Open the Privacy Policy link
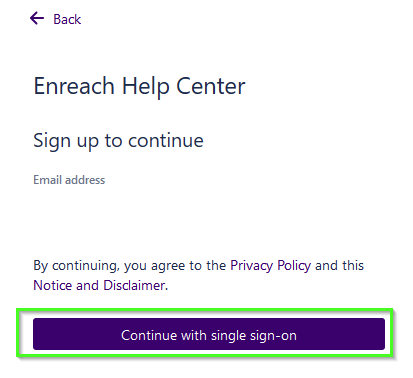 270,266
